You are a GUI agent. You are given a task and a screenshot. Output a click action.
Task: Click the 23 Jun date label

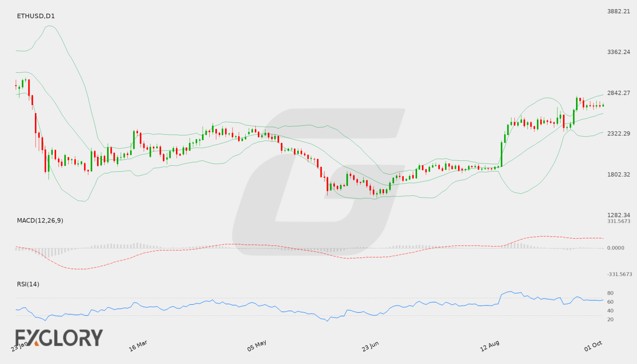pyautogui.click(x=370, y=346)
